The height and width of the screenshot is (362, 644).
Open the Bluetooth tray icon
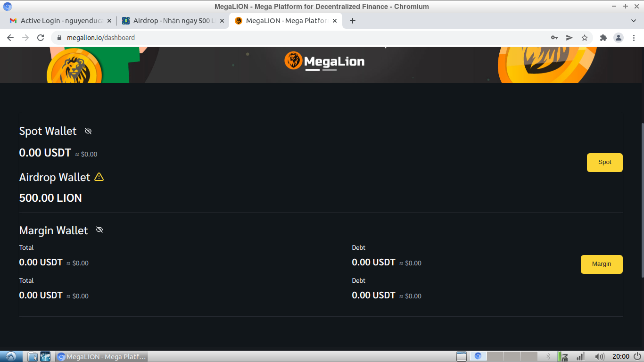point(548,356)
